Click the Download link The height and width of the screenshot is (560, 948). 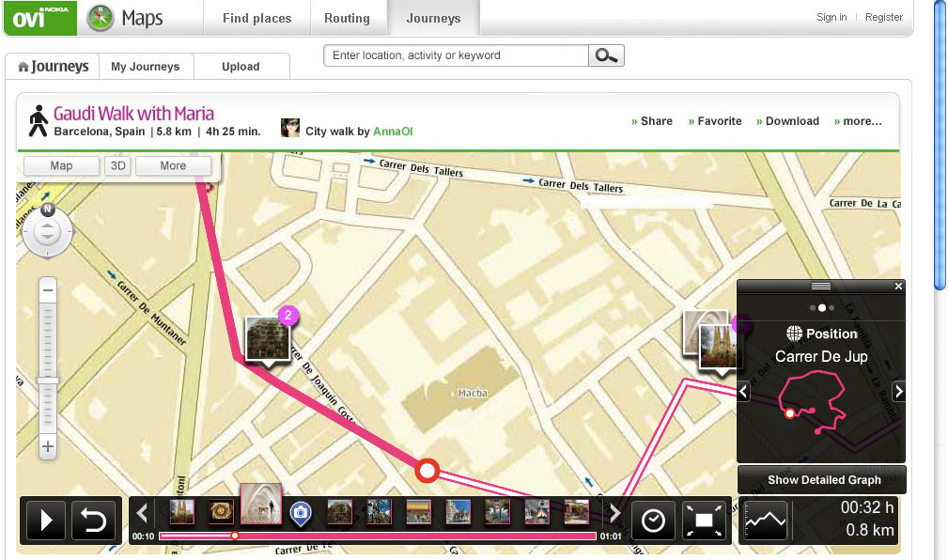pyautogui.click(x=787, y=121)
